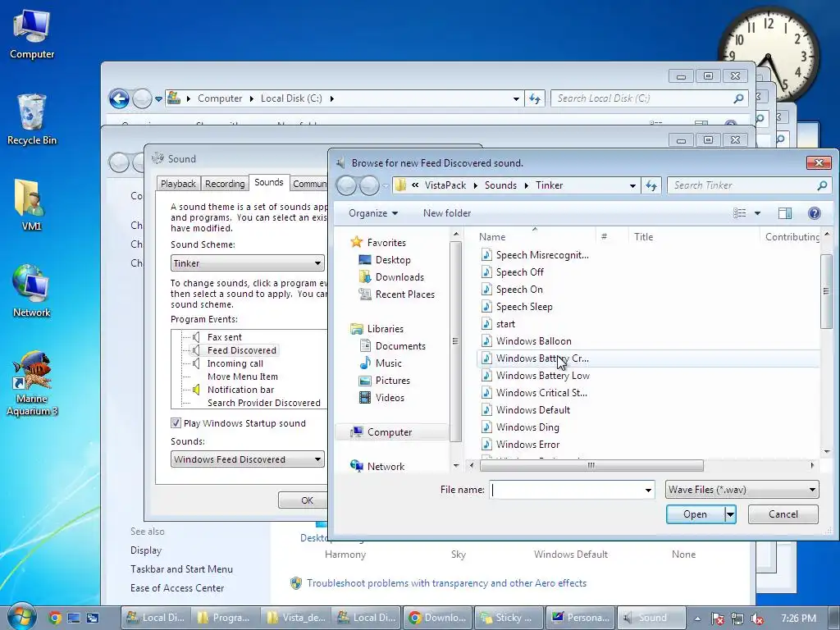Click inside the File name input field
Viewport: 840px width, 630px height.
point(566,490)
